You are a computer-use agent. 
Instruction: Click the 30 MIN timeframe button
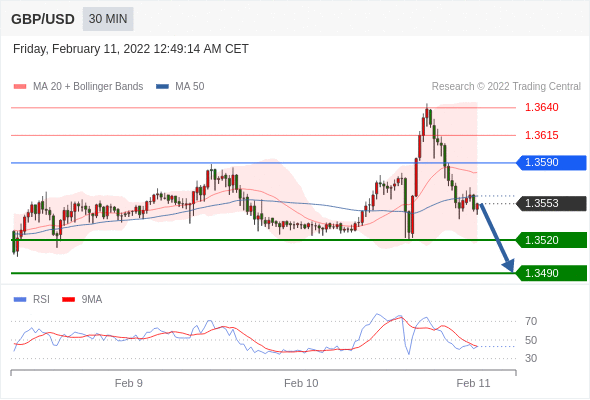click(108, 19)
